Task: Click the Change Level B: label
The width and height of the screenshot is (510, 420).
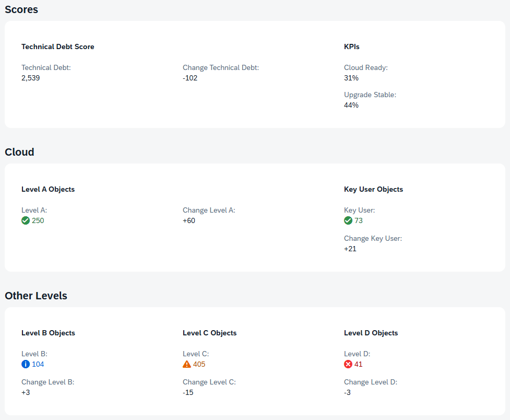Action: (x=48, y=382)
